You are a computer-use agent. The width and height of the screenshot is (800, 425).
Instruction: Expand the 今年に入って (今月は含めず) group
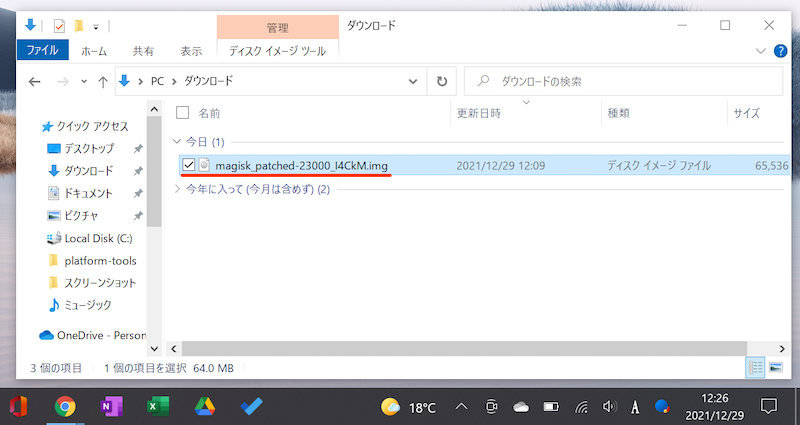point(178,189)
